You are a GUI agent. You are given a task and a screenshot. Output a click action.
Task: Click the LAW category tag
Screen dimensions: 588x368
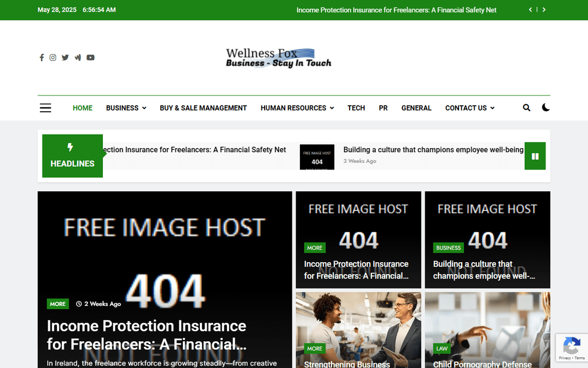pyautogui.click(x=442, y=348)
